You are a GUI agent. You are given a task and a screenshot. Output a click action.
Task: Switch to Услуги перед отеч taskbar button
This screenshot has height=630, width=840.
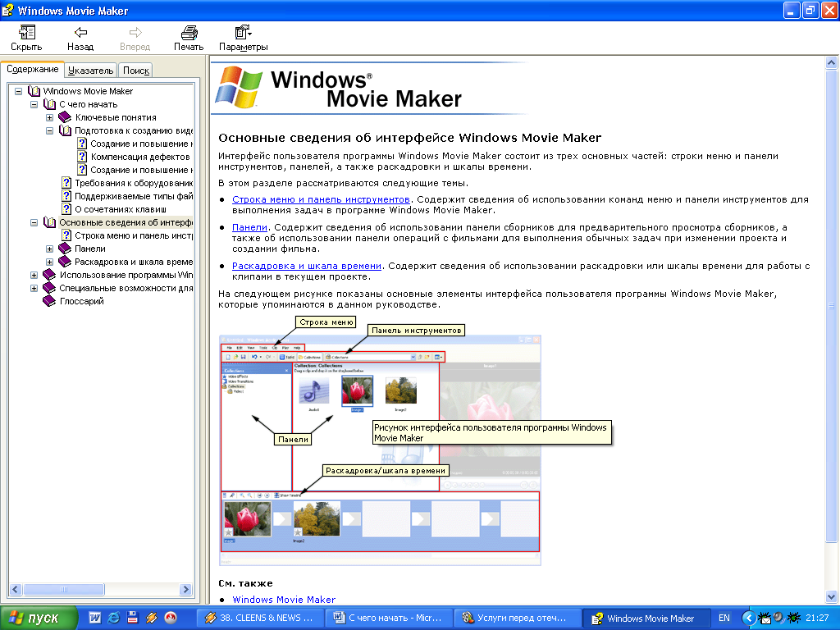(517, 618)
